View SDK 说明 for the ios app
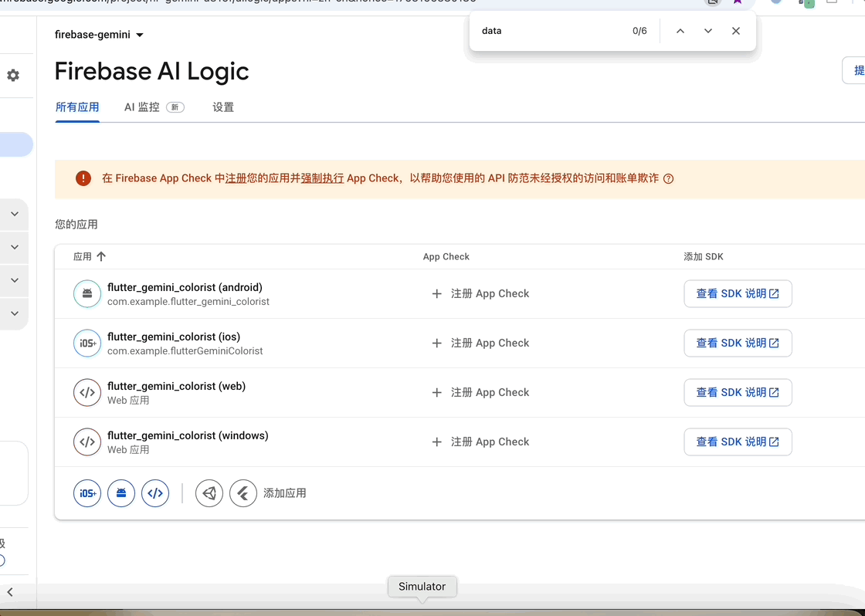Viewport: 865px width, 616px height. tap(738, 343)
